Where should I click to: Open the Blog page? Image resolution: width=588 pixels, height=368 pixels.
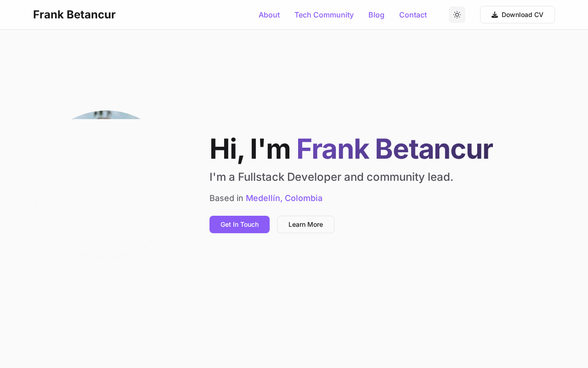coord(376,15)
